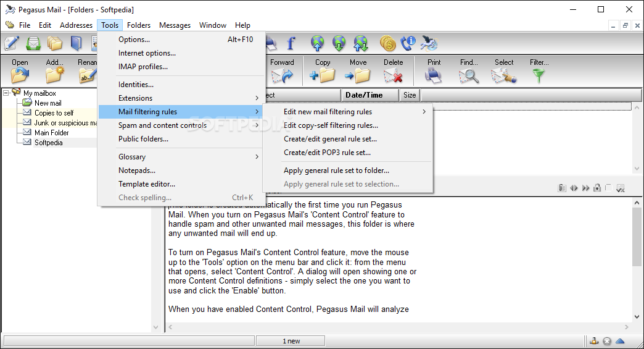
Task: Open the Window menu
Action: [x=212, y=25]
